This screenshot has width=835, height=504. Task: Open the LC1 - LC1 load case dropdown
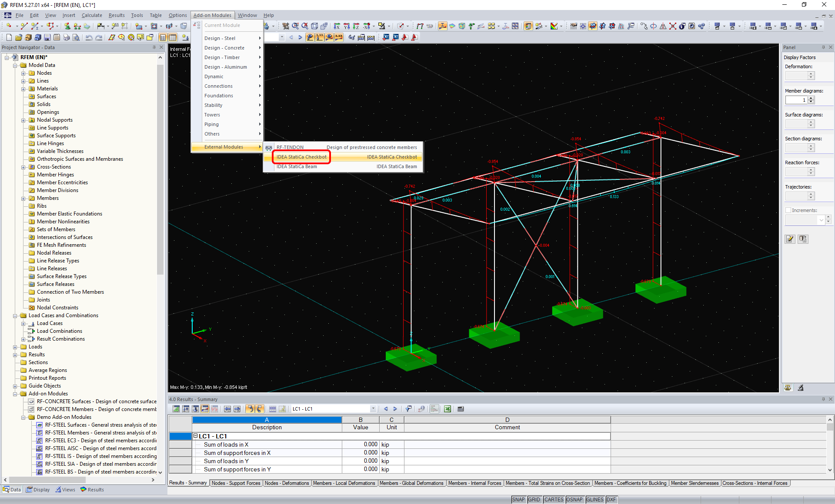372,408
